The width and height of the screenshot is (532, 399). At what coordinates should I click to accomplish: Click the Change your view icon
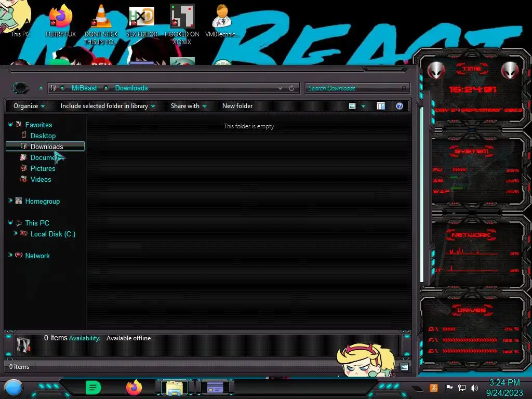pyautogui.click(x=352, y=106)
